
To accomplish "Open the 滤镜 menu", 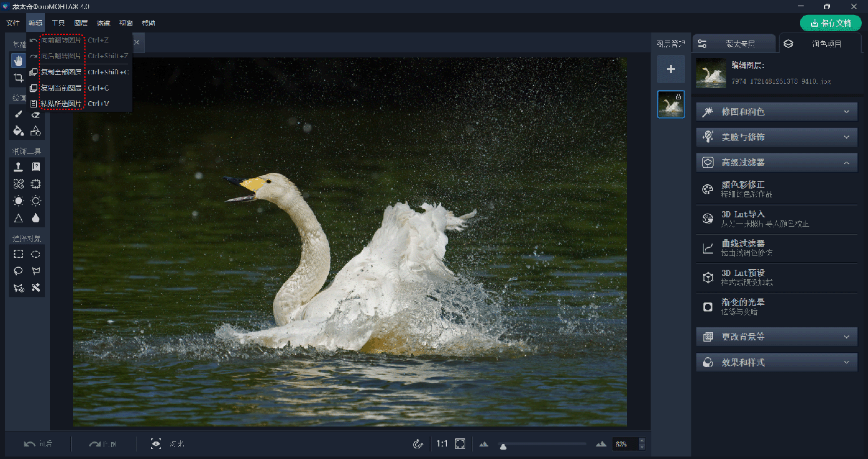I will [103, 23].
